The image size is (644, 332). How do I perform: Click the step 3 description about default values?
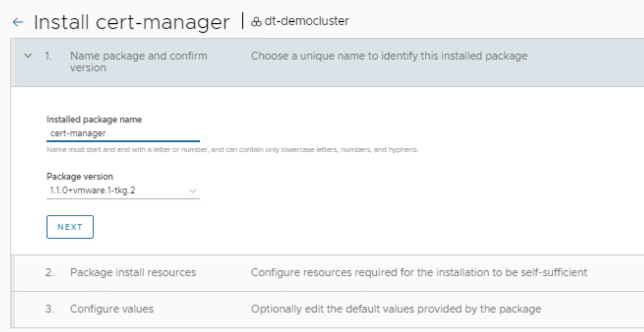(396, 309)
